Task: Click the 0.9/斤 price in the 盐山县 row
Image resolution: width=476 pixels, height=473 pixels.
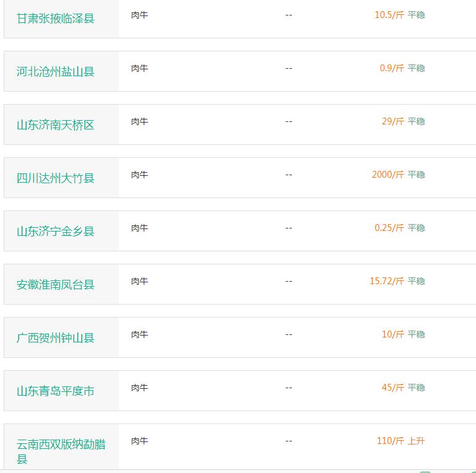Action: point(392,68)
